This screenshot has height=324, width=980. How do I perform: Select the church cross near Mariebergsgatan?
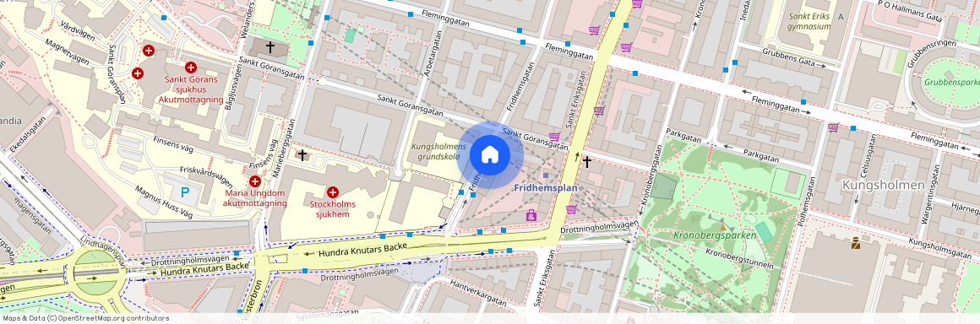[x=302, y=154]
